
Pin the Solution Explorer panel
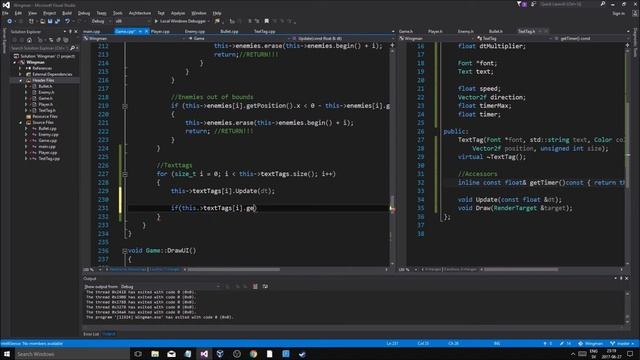pos(70,31)
